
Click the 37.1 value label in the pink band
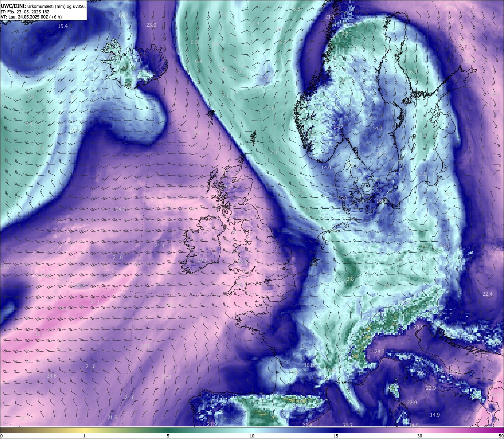[x=95, y=302]
